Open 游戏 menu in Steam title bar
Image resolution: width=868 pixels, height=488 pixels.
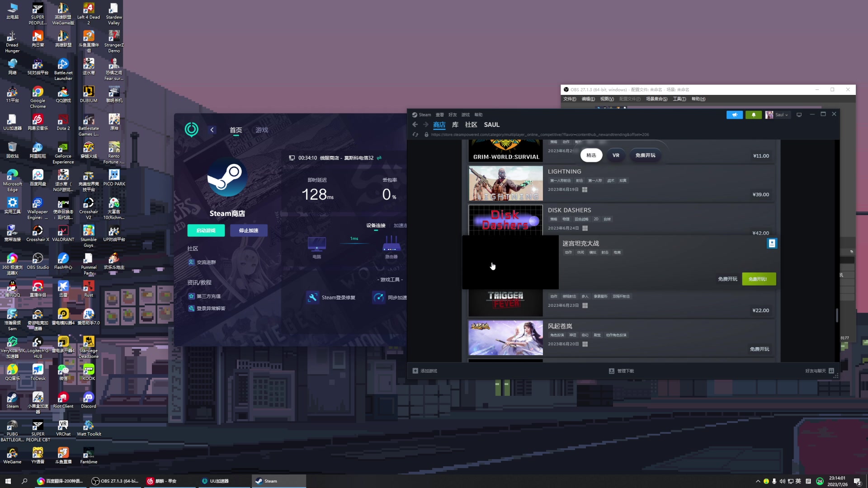(466, 115)
